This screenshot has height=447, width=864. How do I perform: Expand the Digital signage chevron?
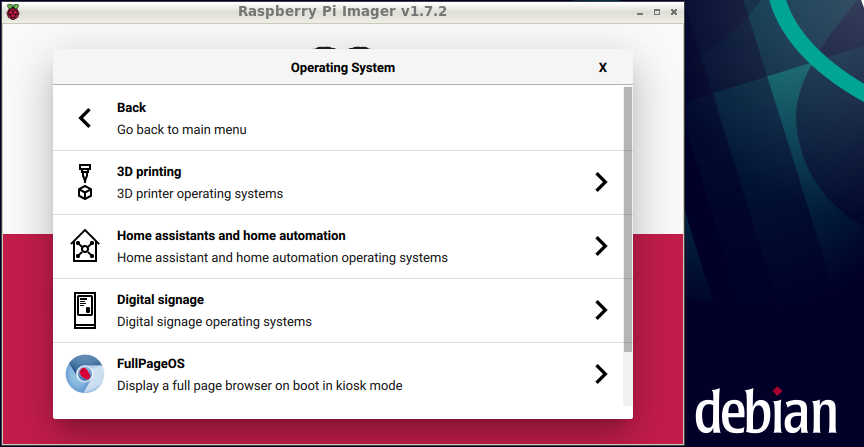(601, 310)
